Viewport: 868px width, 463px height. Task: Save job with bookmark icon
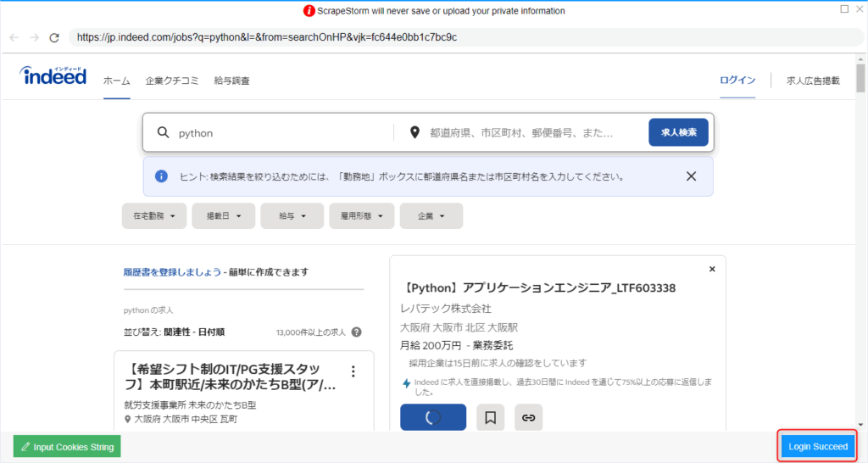(x=491, y=417)
